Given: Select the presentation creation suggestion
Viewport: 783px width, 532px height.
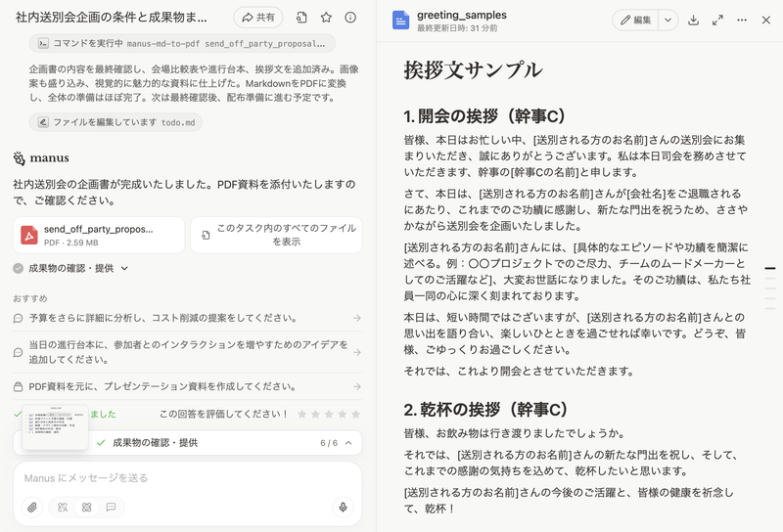Looking at the screenshot, I should click(x=188, y=386).
